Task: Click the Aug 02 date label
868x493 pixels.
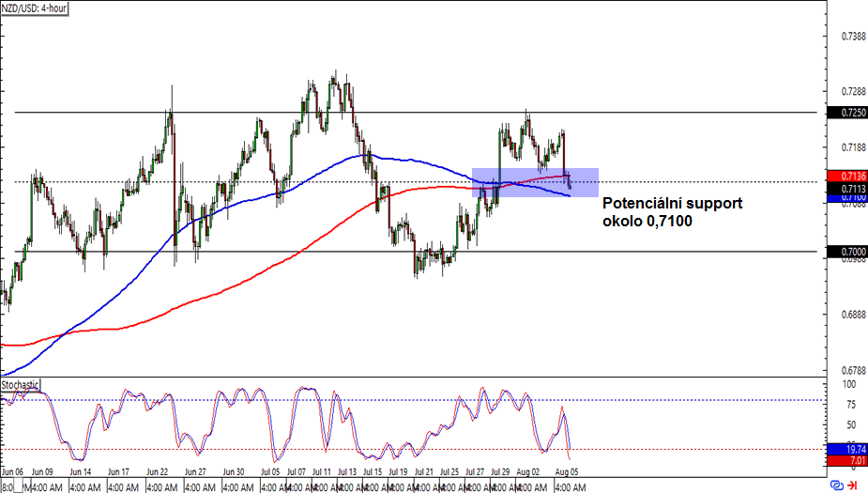Action: tap(527, 472)
